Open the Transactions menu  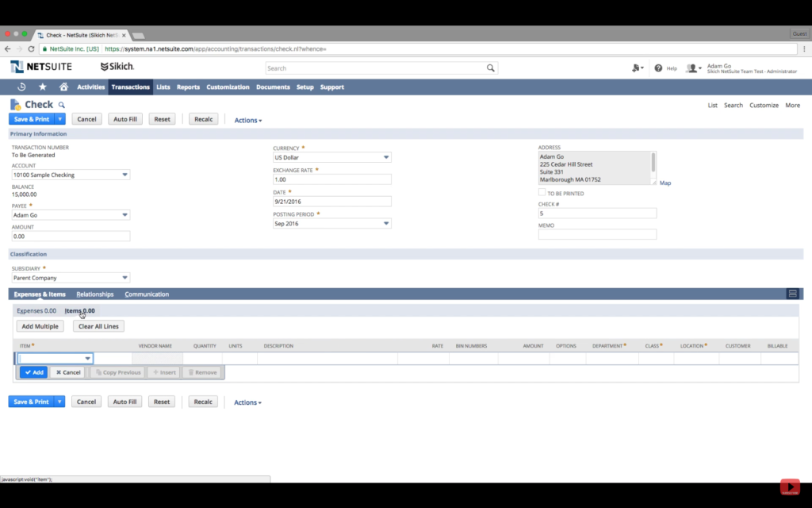[130, 87]
